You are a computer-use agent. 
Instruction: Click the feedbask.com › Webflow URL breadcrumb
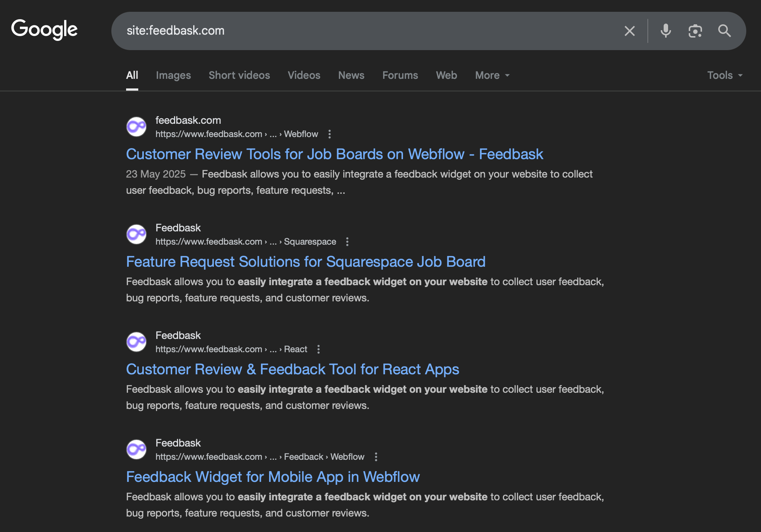237,134
